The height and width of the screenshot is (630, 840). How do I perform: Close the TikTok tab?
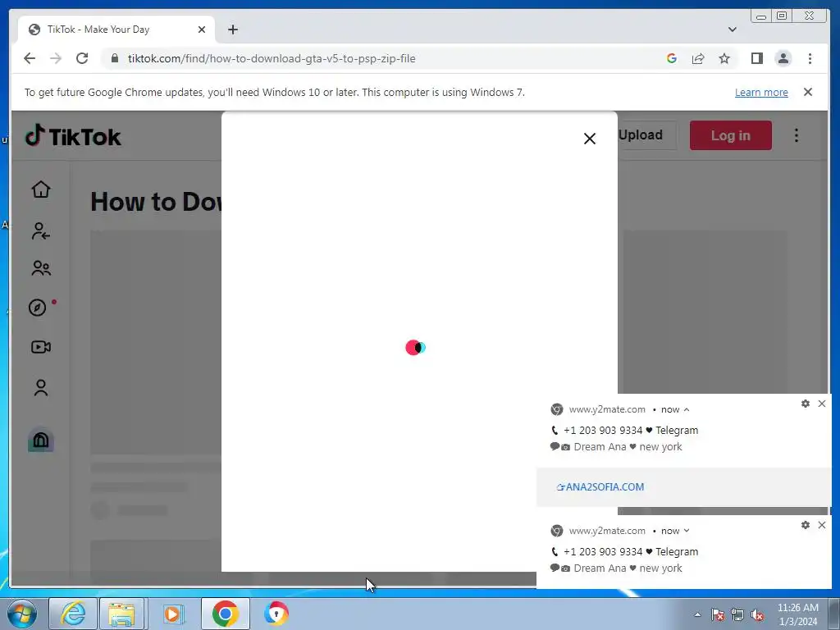[202, 30]
